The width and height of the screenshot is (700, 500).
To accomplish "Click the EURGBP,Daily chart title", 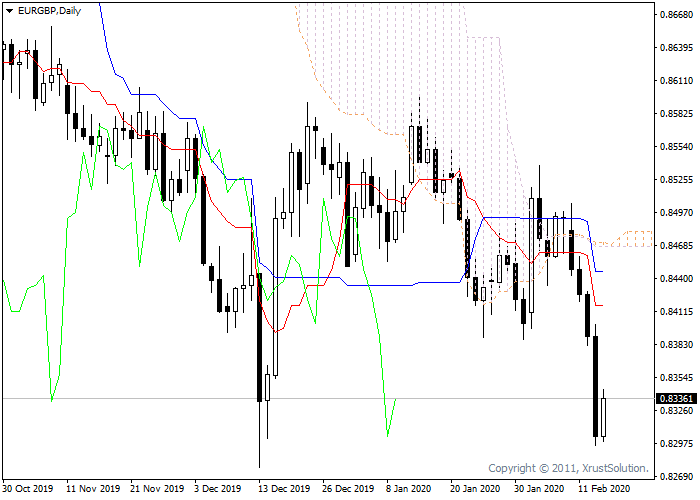I will click(49, 11).
